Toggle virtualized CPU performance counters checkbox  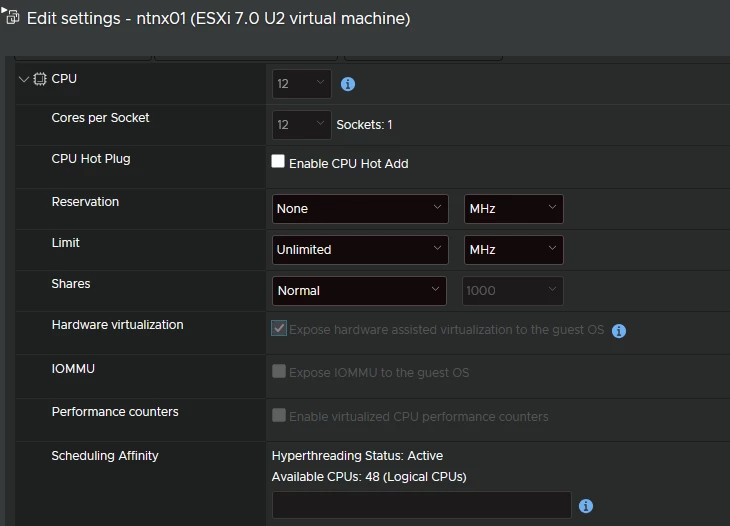coord(279,415)
